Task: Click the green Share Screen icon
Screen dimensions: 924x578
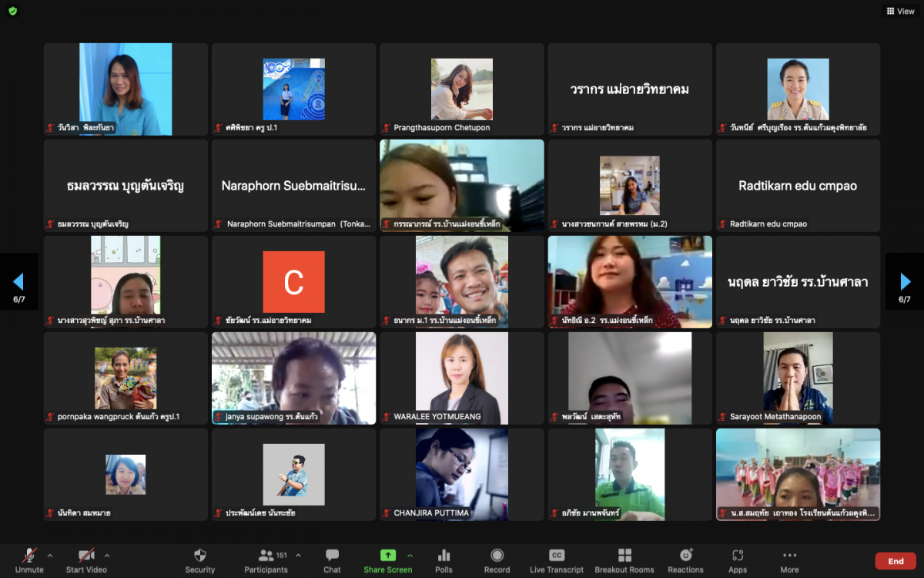Action: tap(388, 555)
